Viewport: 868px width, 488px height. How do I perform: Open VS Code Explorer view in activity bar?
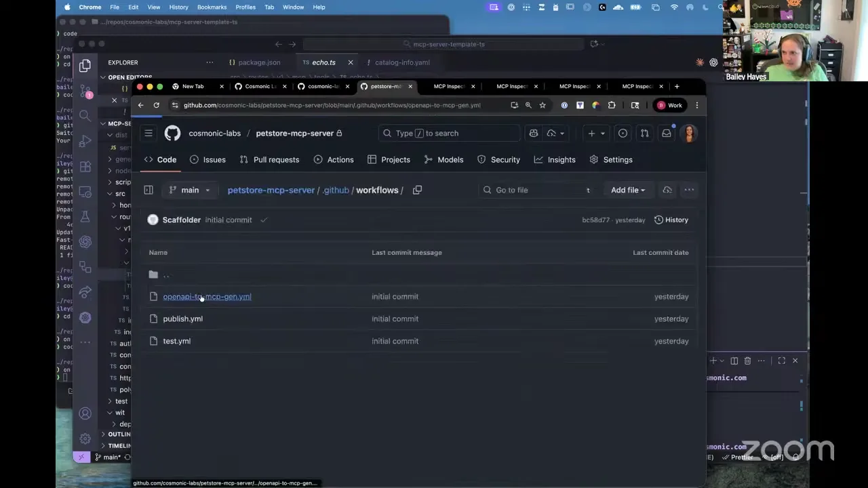coord(85,66)
